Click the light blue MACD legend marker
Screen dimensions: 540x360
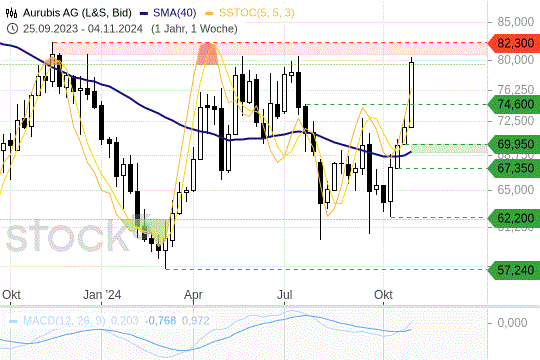[13, 321]
